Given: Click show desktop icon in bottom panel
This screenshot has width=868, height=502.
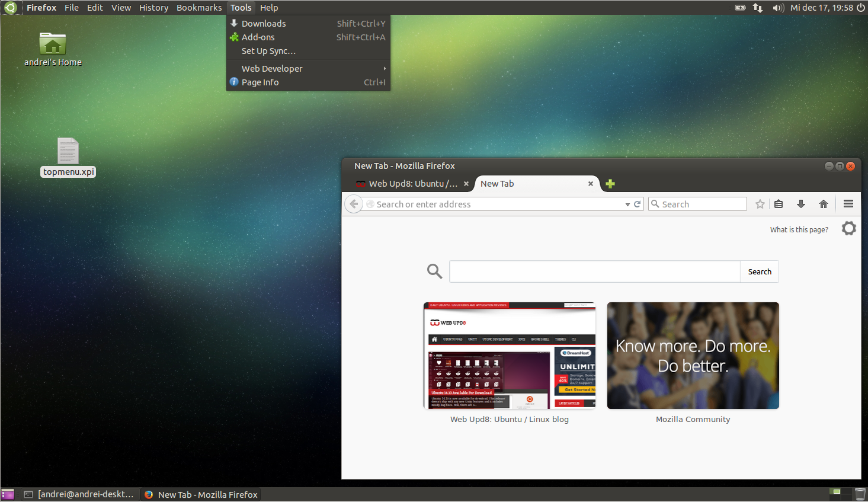Looking at the screenshot, I should (8, 494).
